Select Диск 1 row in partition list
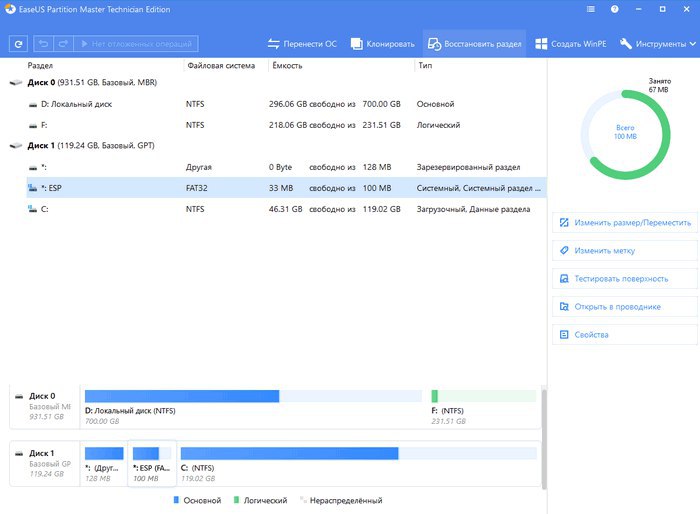Viewport: 700px width, 514px height. coord(277,146)
